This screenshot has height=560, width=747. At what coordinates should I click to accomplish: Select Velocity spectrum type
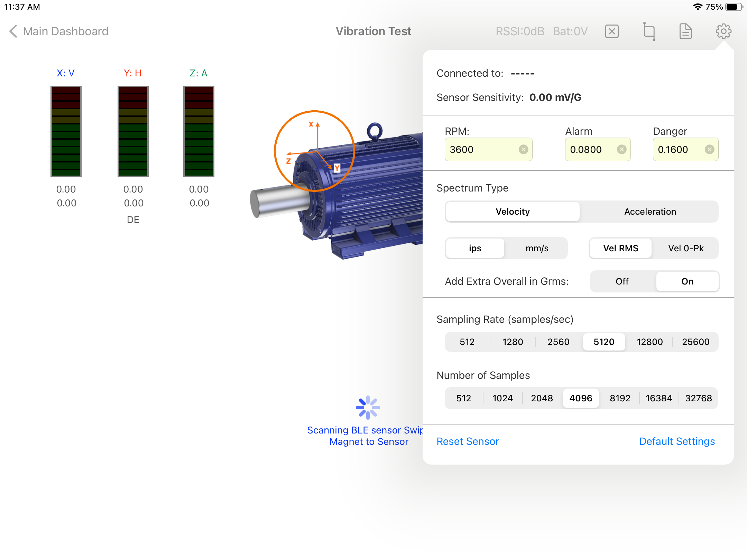(x=513, y=212)
